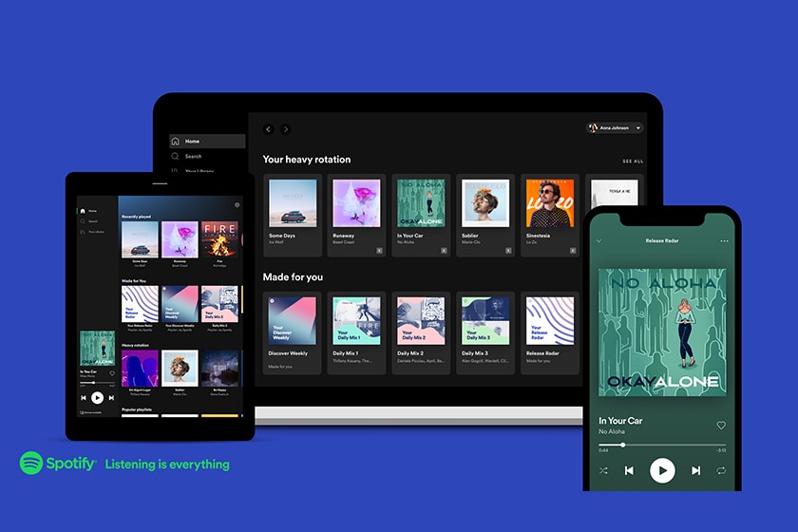Image resolution: width=798 pixels, height=532 pixels.
Task: Click SEE ALL beside Your heavy rotation
Action: [x=632, y=161]
